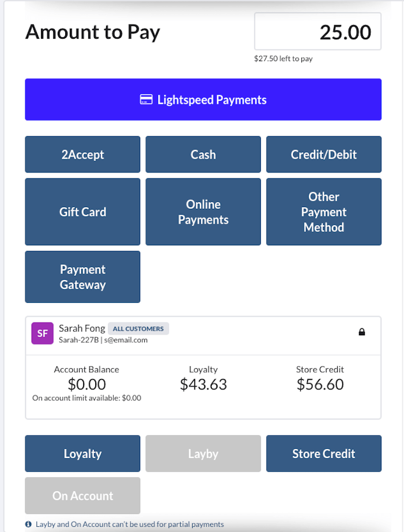This screenshot has width=404, height=532.
Task: Click the SF customer avatar
Action: coord(42,334)
